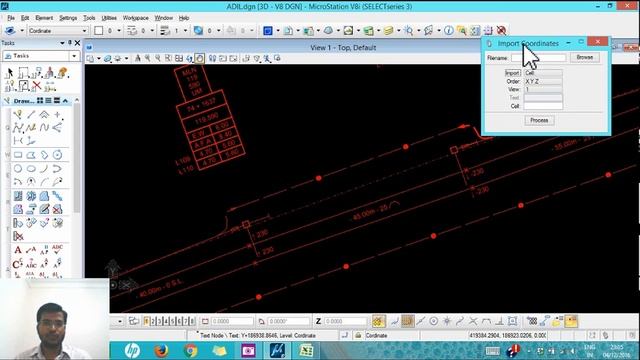Click the Zoom In view icon

point(147,58)
